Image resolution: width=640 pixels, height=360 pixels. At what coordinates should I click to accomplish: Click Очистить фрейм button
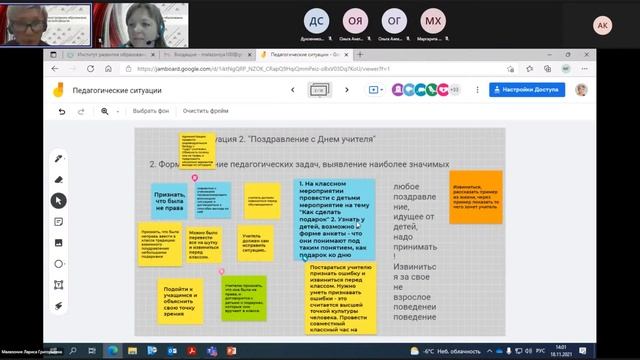(x=205, y=111)
